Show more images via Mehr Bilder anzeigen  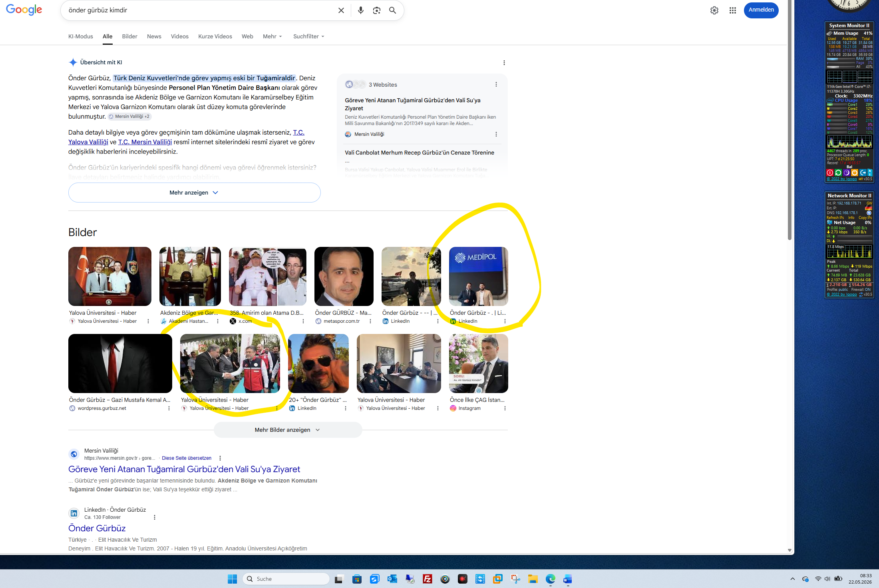coord(288,430)
